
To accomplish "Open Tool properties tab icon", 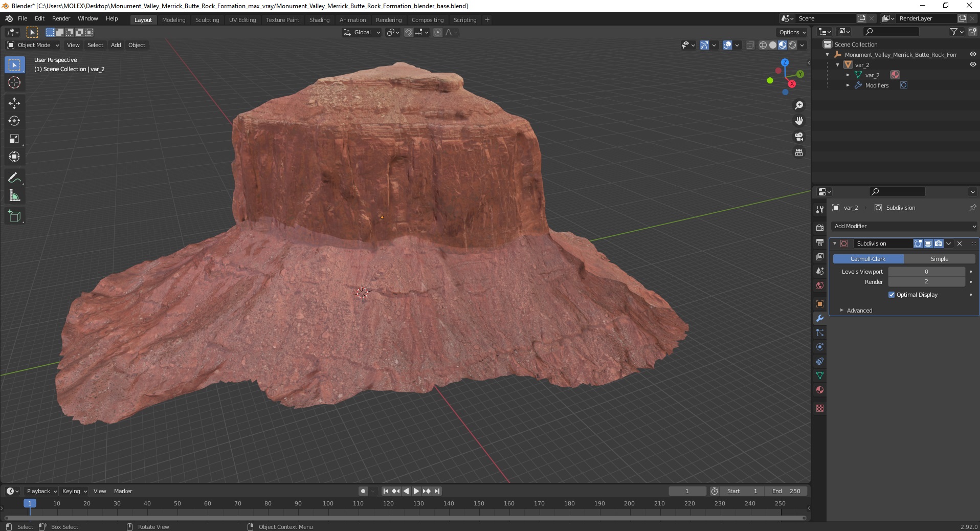I will tap(820, 209).
